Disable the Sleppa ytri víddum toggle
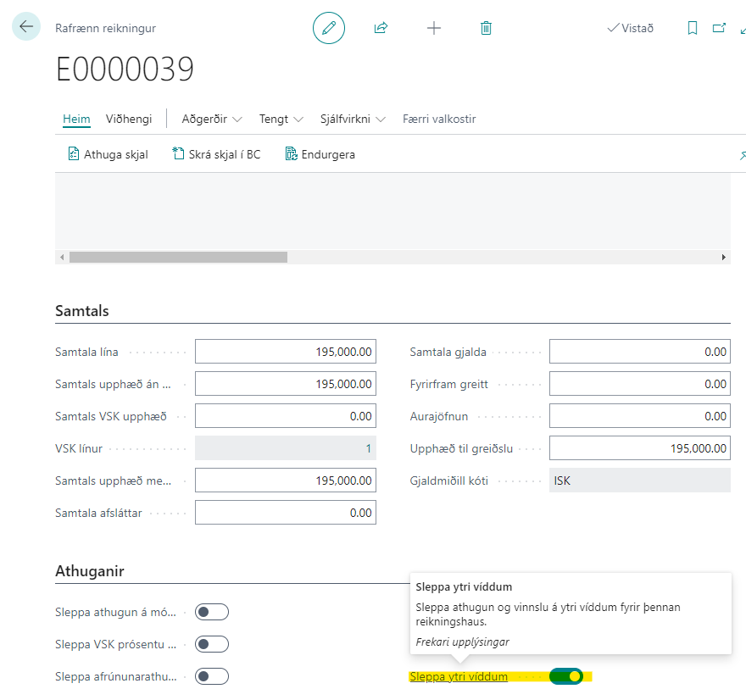This screenshot has height=700, width=746. point(565,676)
